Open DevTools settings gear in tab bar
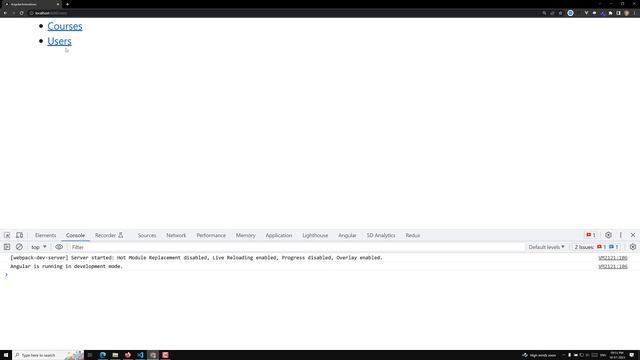Screen dimensions: 640x360 click(x=608, y=235)
